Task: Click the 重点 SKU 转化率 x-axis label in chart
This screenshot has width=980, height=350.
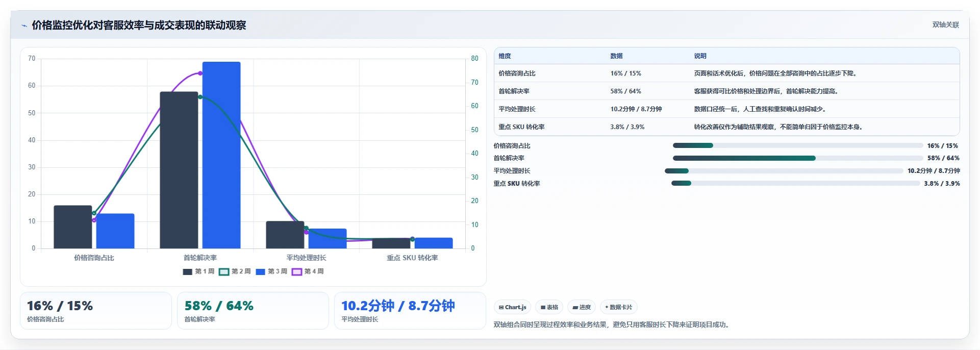Action: pyautogui.click(x=412, y=258)
